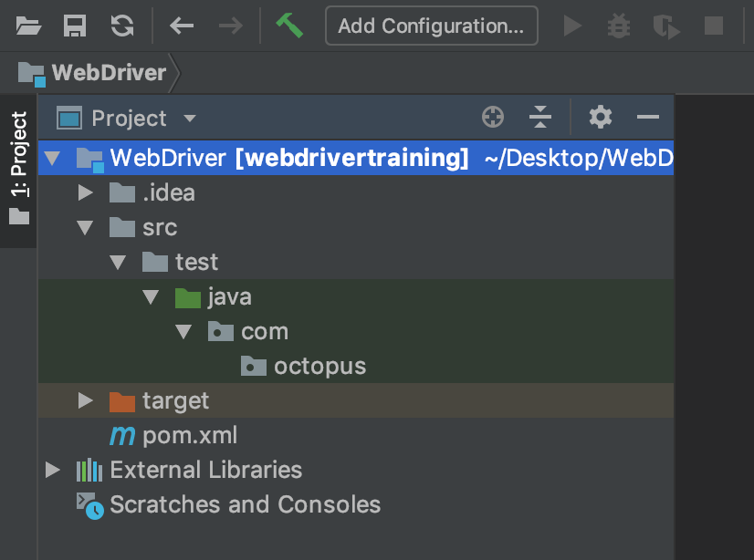Open Project panel gear settings
Screen dimensions: 754x560
[x=600, y=118]
